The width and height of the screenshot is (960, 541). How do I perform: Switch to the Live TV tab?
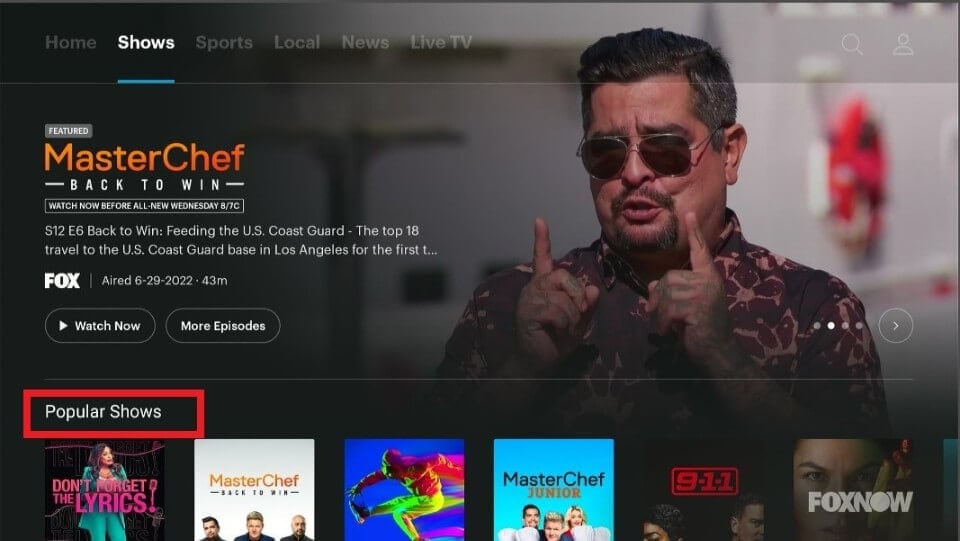click(x=441, y=42)
